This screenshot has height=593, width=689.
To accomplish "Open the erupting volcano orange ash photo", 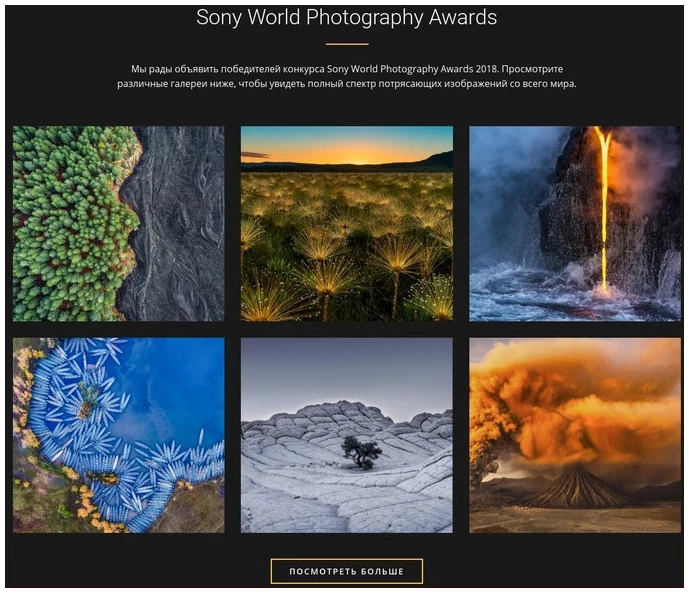I will (x=575, y=435).
